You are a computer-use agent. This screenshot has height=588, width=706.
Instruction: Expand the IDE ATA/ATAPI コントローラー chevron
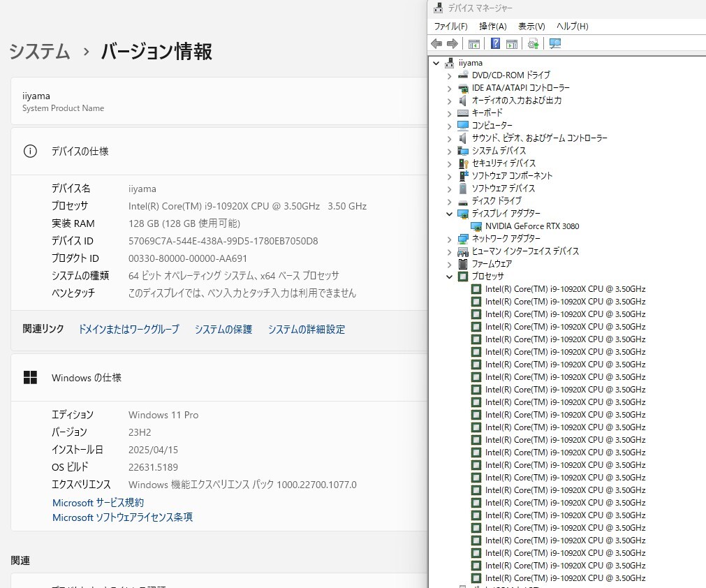coord(449,88)
